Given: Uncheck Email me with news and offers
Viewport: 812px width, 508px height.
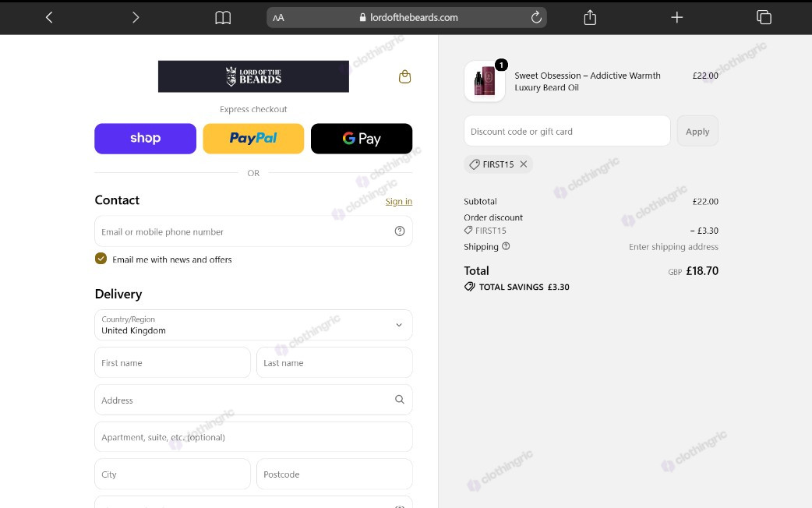Looking at the screenshot, I should [x=101, y=259].
